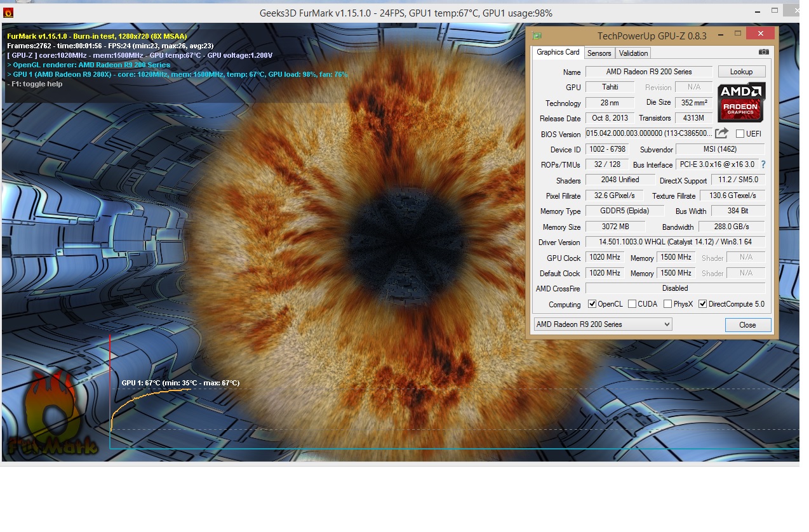Click the BIOS export share icon

tap(721, 133)
